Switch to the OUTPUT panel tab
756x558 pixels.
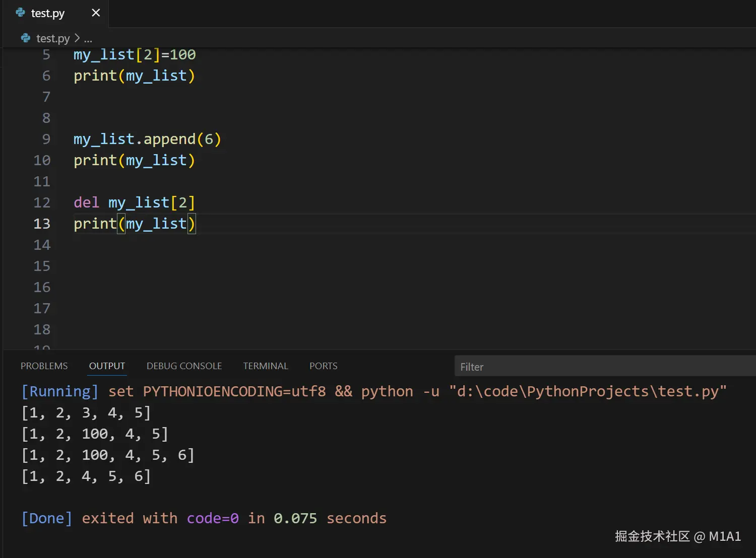click(107, 366)
